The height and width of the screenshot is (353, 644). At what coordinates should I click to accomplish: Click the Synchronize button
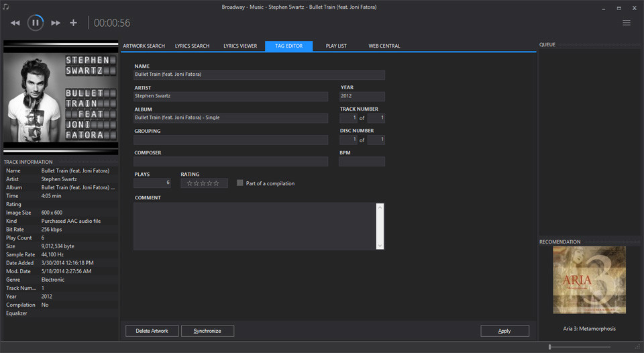(207, 331)
